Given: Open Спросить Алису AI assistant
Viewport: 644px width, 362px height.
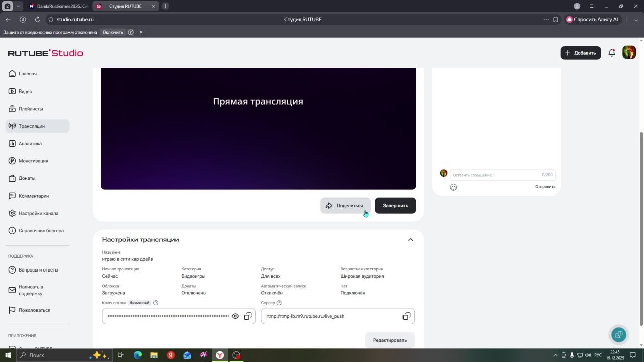Looking at the screenshot, I should click(x=593, y=19).
